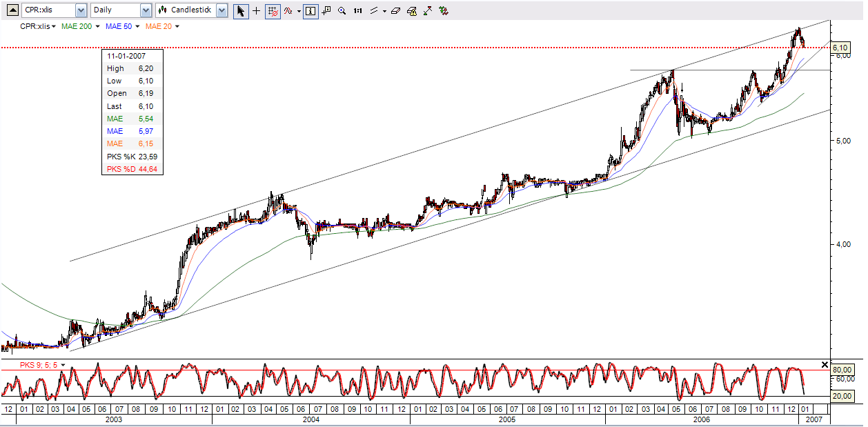The image size is (868, 427).
Task: Activate the crosshair cursor tool
Action: click(x=257, y=11)
